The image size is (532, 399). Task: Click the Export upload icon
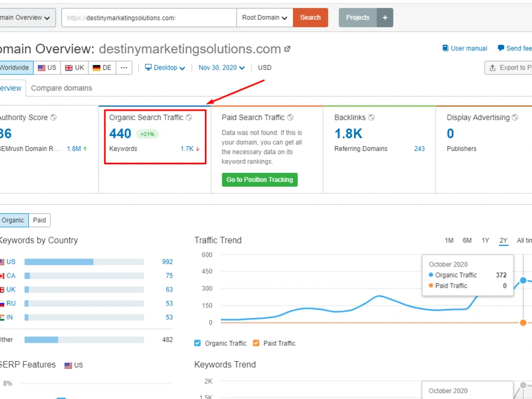pos(493,68)
